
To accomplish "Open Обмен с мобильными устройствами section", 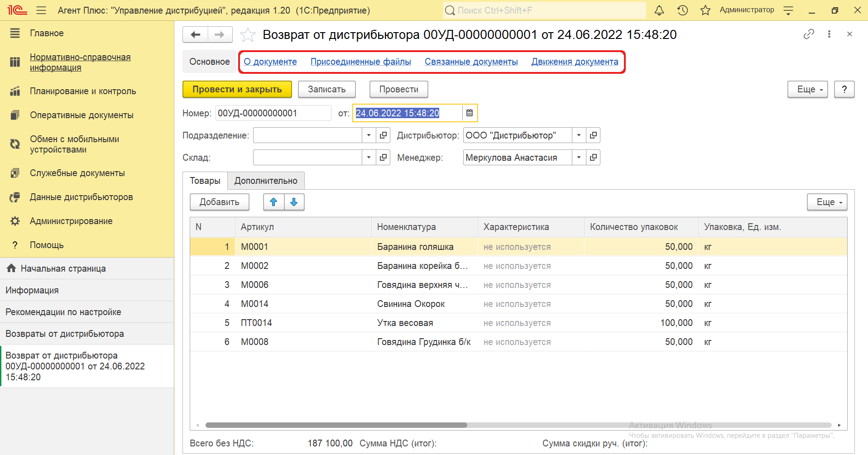I will pos(75,144).
